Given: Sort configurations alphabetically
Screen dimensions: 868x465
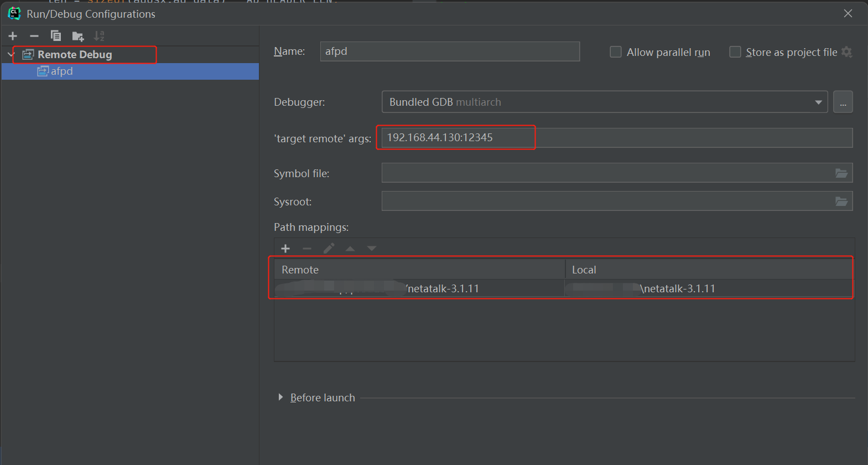Looking at the screenshot, I should coord(99,36).
